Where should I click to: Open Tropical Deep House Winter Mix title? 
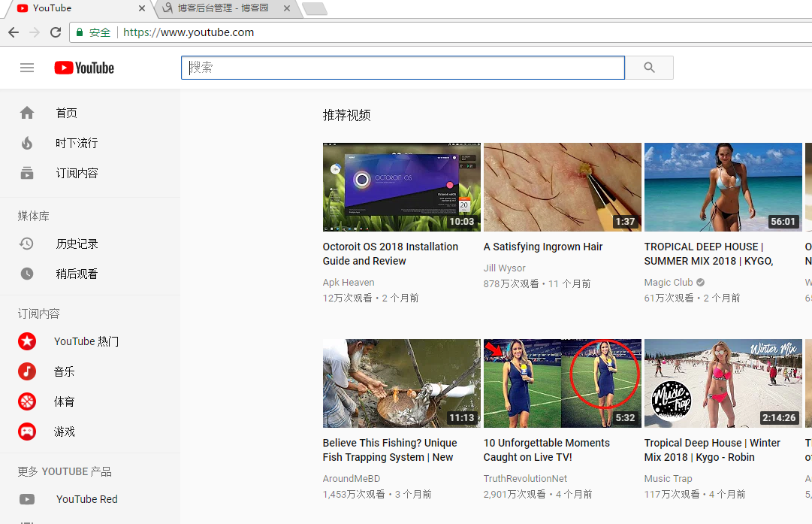tap(712, 450)
